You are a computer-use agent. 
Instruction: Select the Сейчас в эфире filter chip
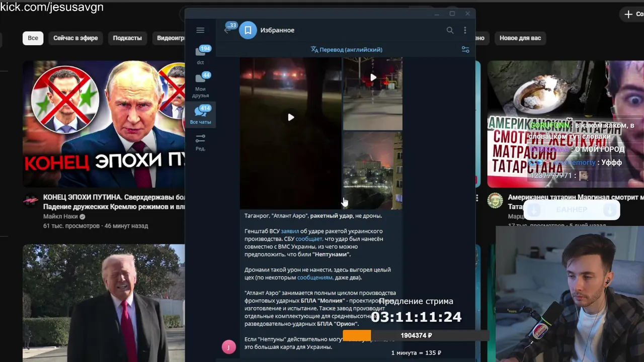click(75, 38)
